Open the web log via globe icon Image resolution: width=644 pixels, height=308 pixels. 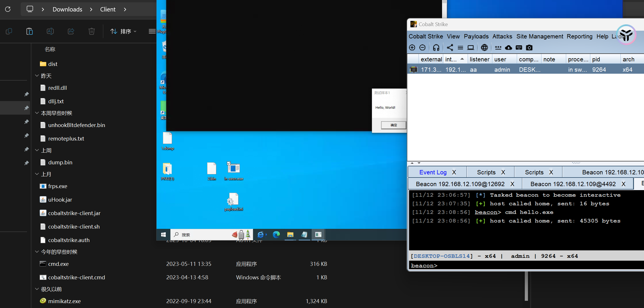(484, 47)
